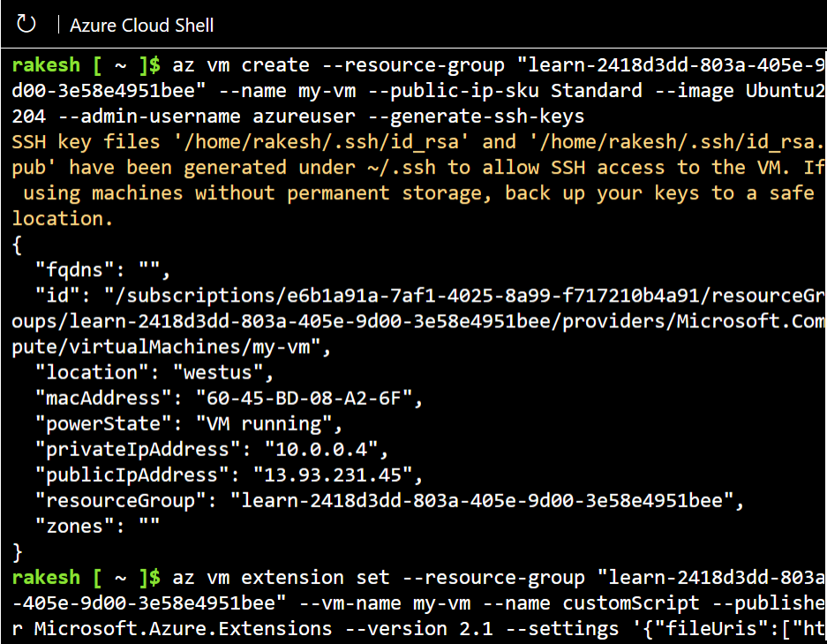Click the first green rakesh prompt
Viewport: 827px width, 644px height.
(x=46, y=64)
